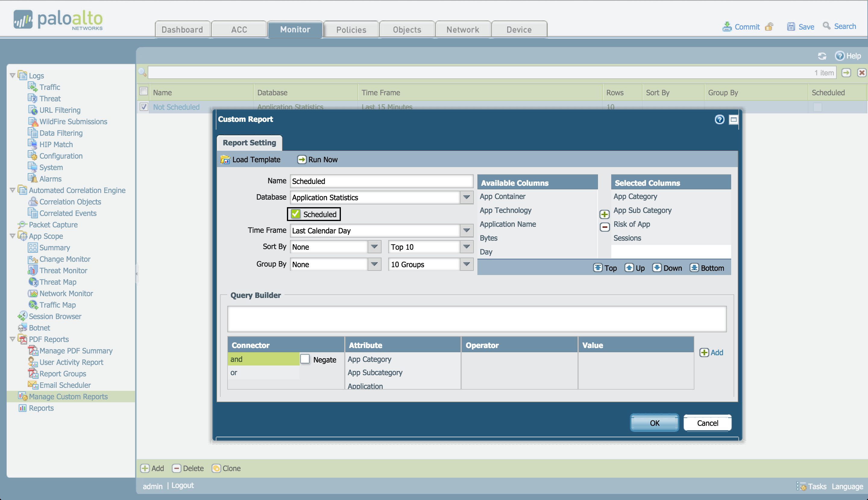Screen dimensions: 868x500
Task: Click the Bottom move icon
Action: [694, 268]
